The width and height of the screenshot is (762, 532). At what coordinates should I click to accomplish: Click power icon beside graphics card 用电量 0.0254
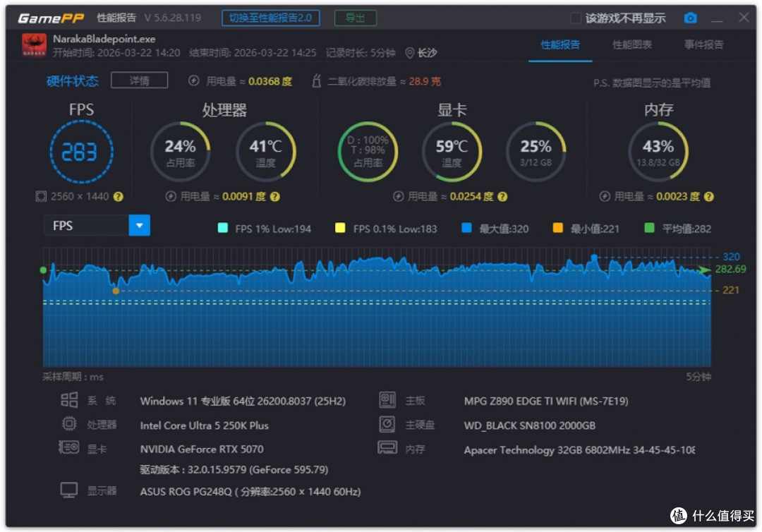click(x=398, y=196)
